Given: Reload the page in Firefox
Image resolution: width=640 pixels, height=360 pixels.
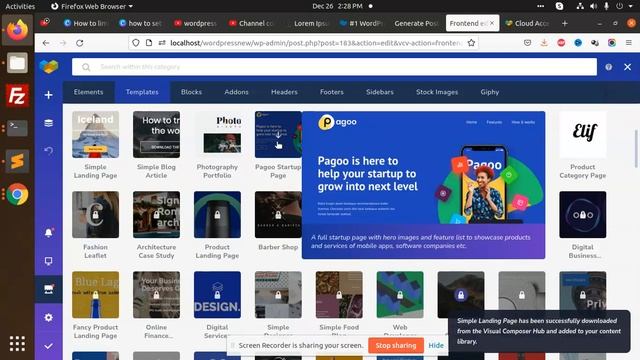Looking at the screenshot, I should pyautogui.click(x=80, y=43).
